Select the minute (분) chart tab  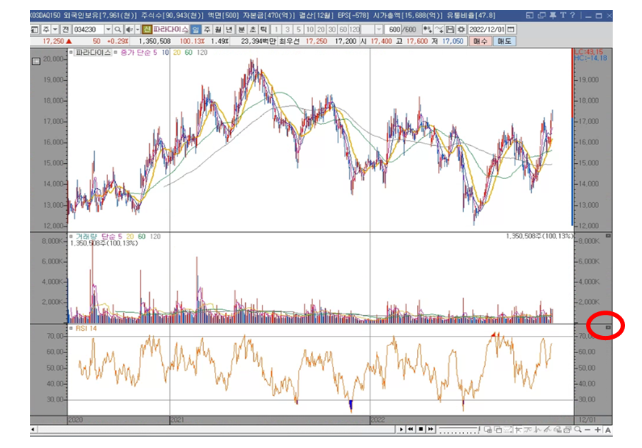click(241, 29)
